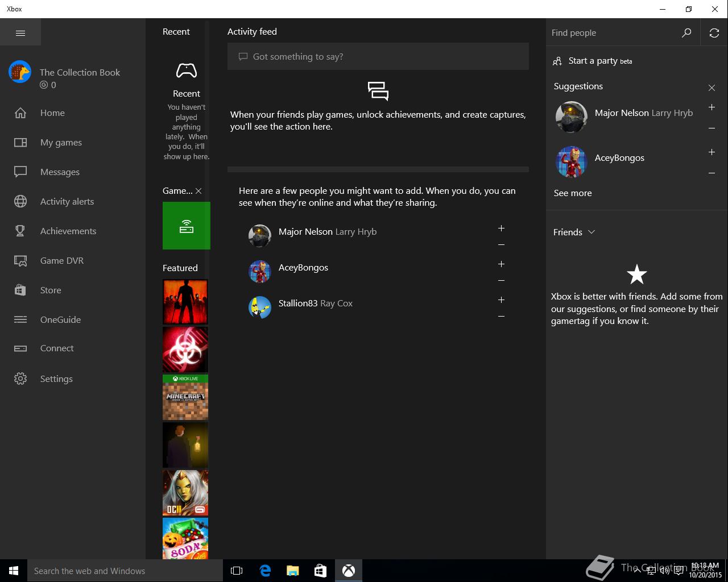Open the hamburger navigation menu
728x582 pixels.
[20, 33]
